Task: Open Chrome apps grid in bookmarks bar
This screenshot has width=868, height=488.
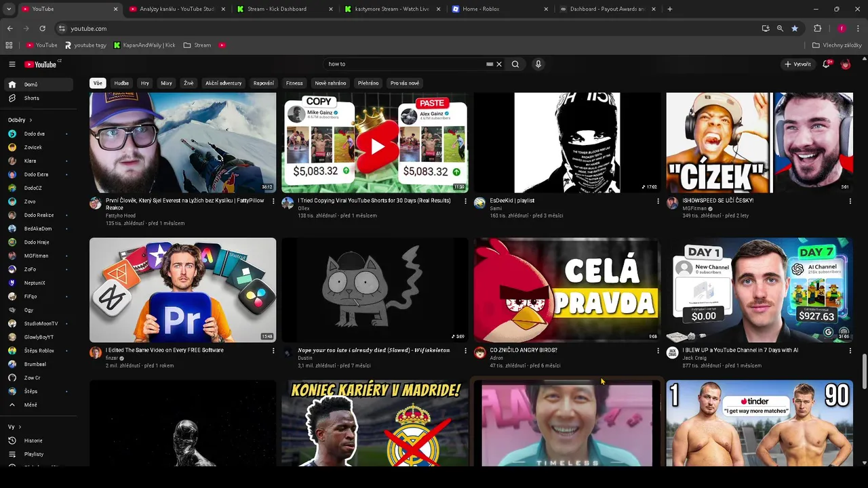Action: point(9,45)
